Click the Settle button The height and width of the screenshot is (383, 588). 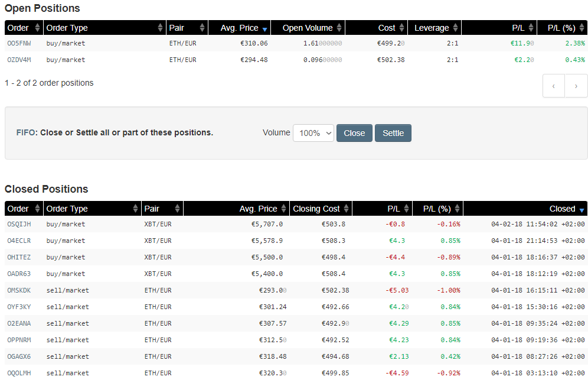[393, 133]
